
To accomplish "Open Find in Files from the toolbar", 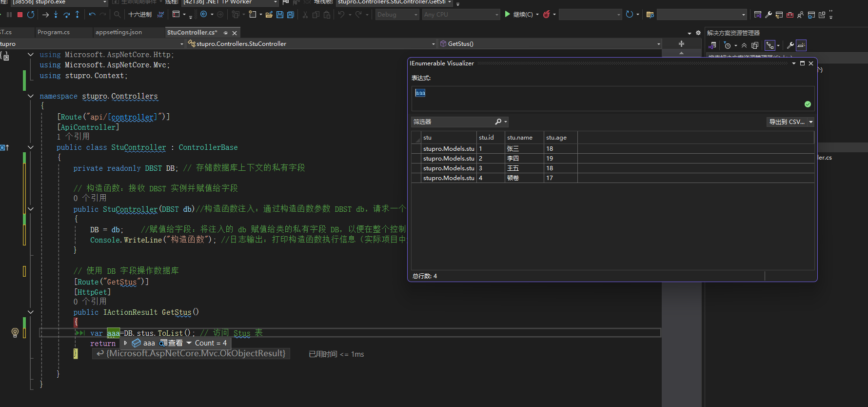I will tap(650, 15).
